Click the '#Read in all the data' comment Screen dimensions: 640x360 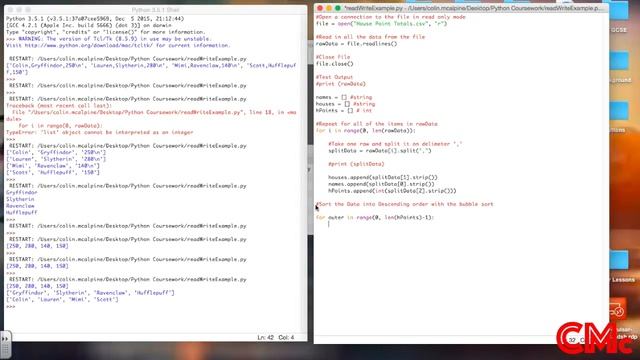[x=370, y=37]
